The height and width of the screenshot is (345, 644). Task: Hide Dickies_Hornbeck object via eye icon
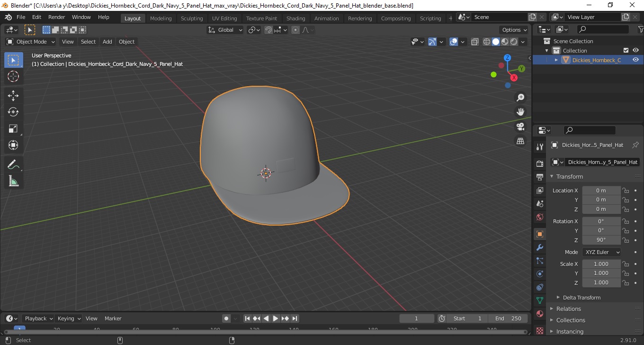tap(635, 60)
